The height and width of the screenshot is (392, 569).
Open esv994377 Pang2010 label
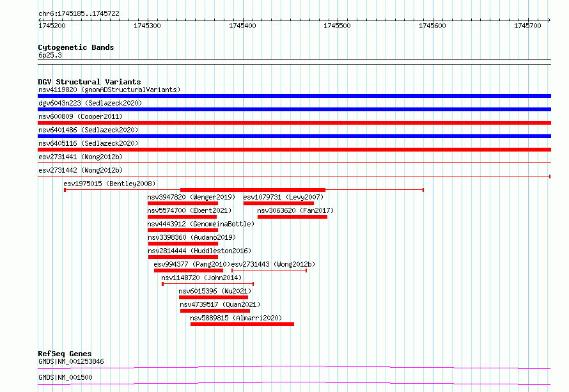192,264
